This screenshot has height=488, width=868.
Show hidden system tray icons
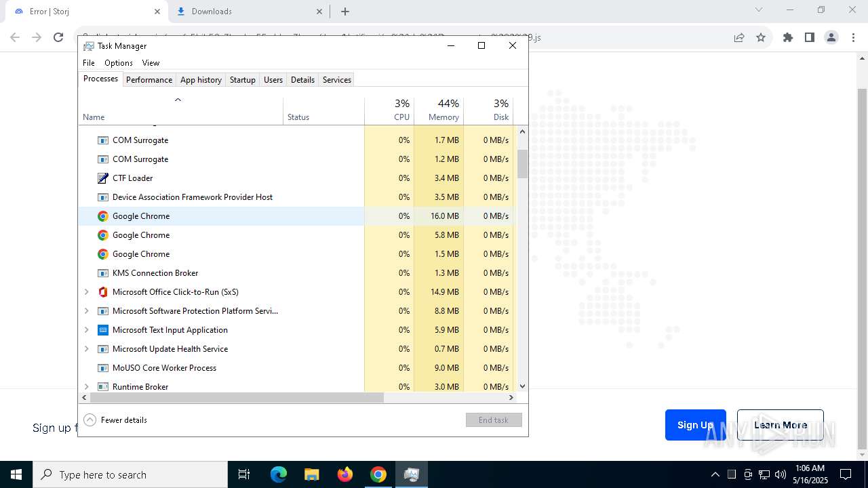coord(715,474)
